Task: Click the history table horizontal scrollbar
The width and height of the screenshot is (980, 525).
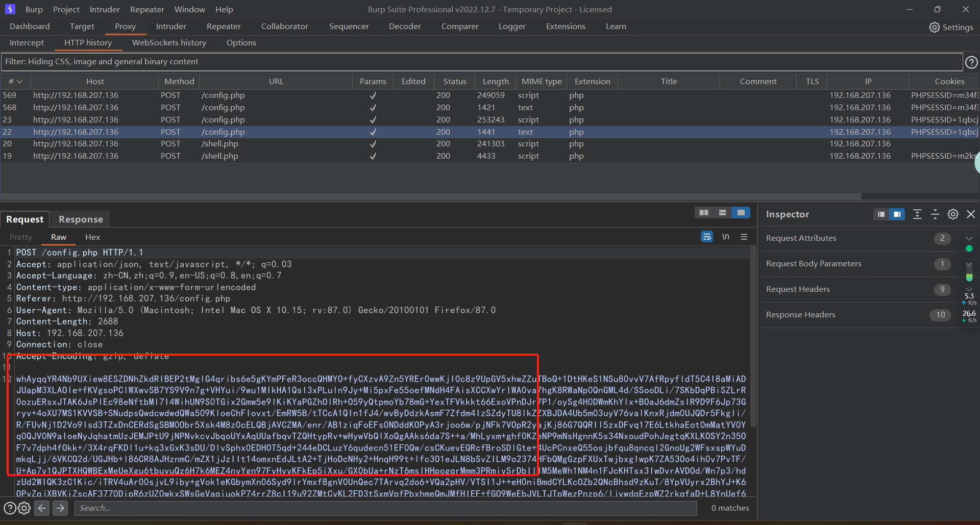Action: point(430,196)
